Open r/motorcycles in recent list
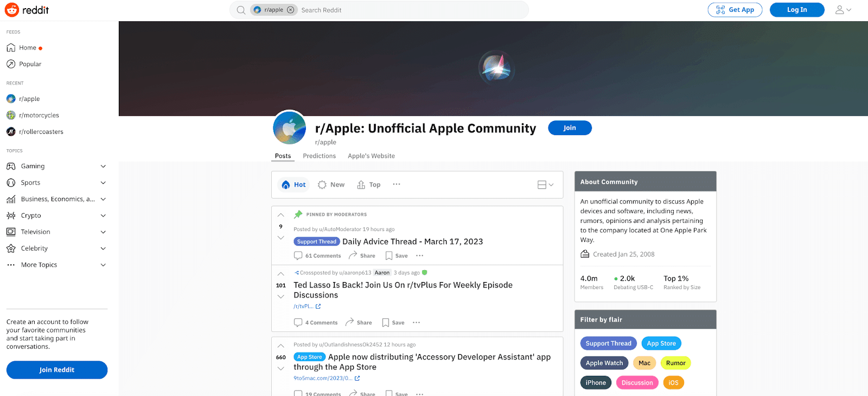 (33, 115)
